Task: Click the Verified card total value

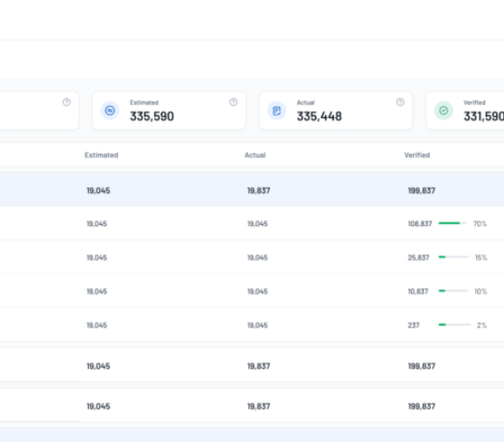Action: coord(483,116)
